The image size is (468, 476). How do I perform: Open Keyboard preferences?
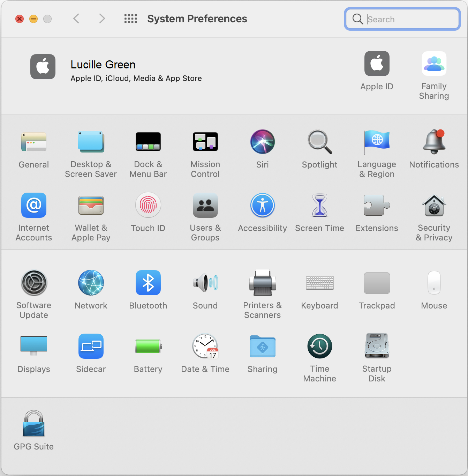pyautogui.click(x=320, y=283)
